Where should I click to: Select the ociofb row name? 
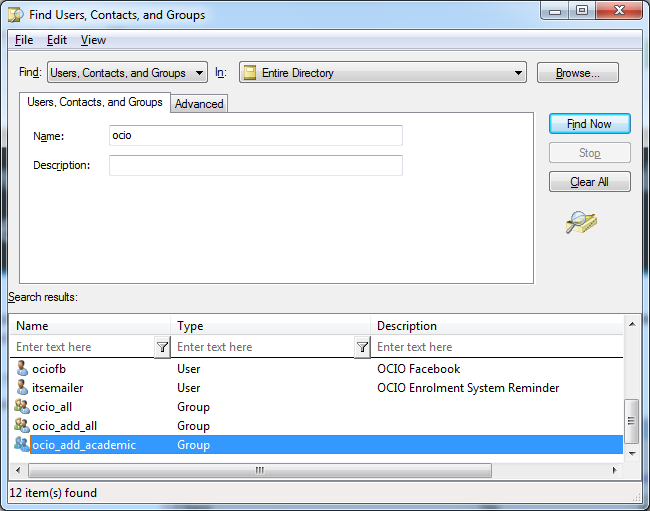(49, 369)
